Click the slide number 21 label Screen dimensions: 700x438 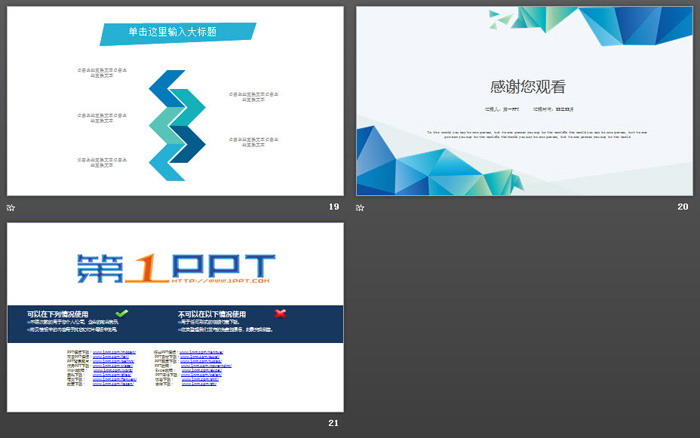click(333, 423)
